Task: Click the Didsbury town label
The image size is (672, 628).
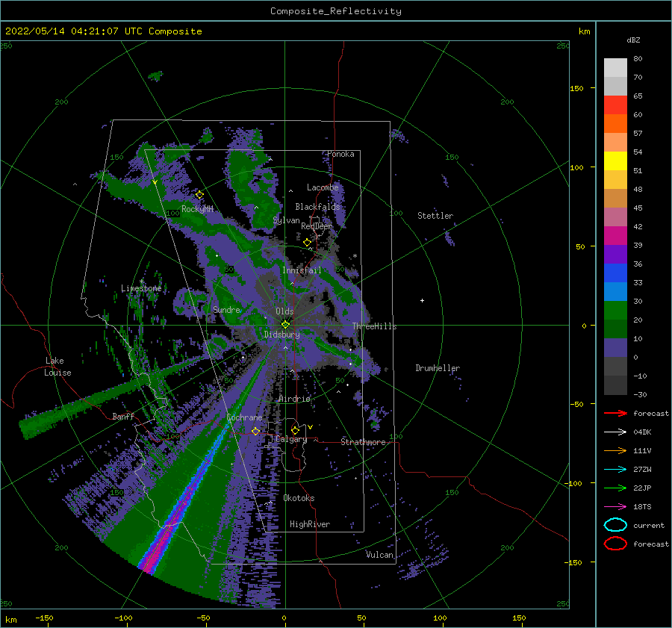Action: tap(282, 335)
